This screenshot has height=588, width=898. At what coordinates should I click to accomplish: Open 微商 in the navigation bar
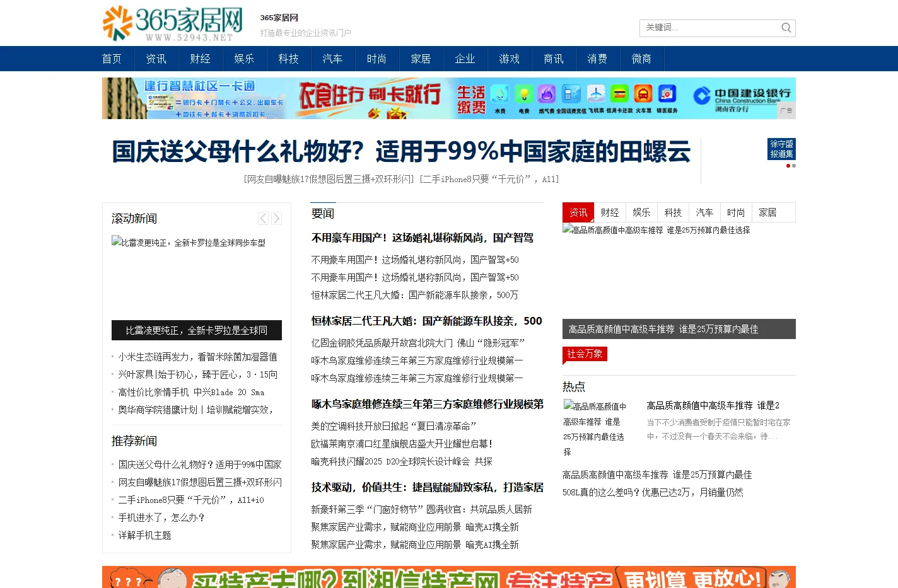tap(641, 59)
